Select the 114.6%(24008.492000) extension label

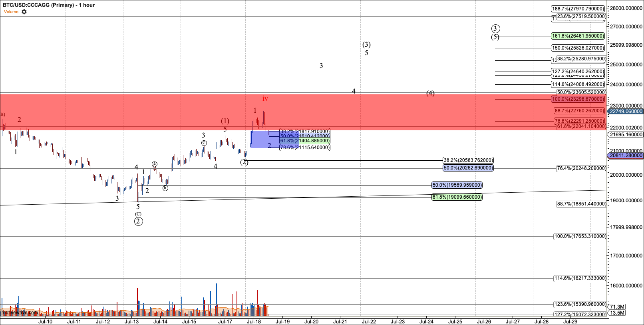[578, 84]
